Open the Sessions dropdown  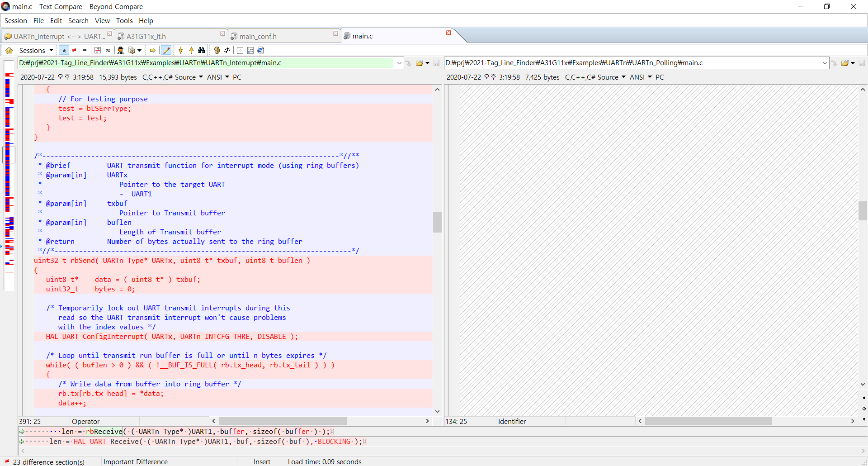[36, 50]
